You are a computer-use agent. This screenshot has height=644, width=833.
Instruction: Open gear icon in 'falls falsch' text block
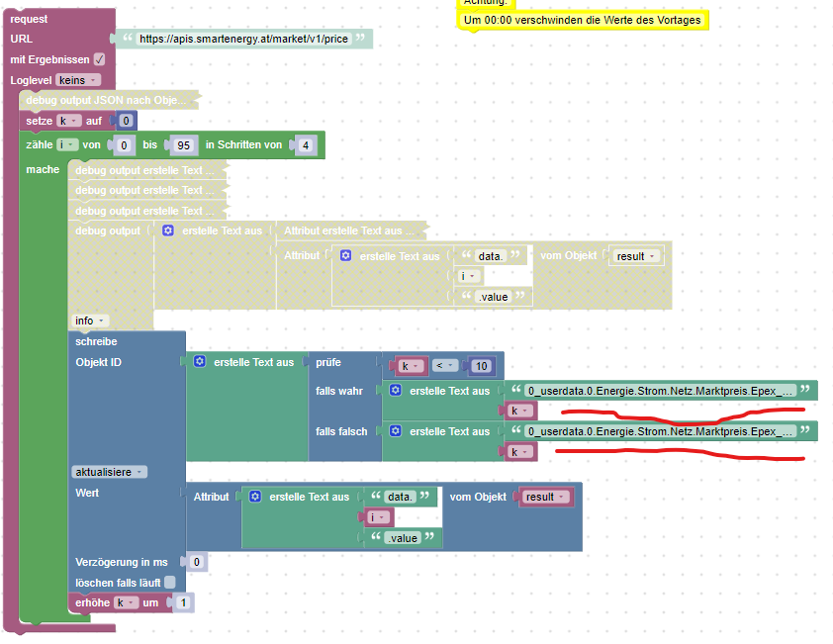pyautogui.click(x=396, y=431)
